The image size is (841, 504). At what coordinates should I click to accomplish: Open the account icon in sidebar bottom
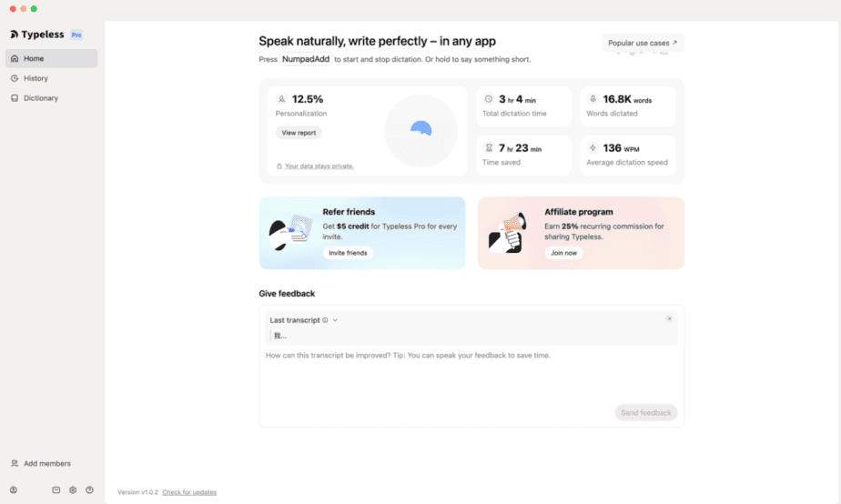point(14,490)
